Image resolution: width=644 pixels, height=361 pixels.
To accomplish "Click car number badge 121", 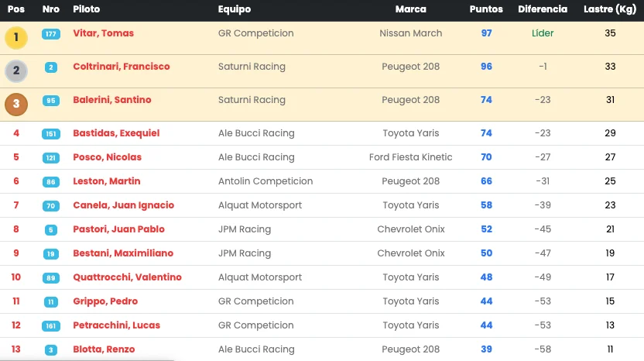I will [51, 158].
